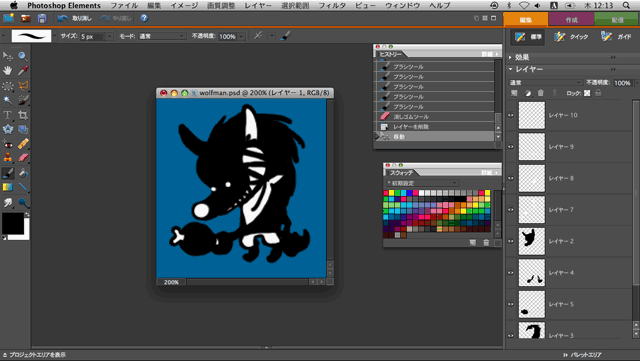
Task: Select the Sponge tool
Action: pyautogui.click(x=23, y=203)
